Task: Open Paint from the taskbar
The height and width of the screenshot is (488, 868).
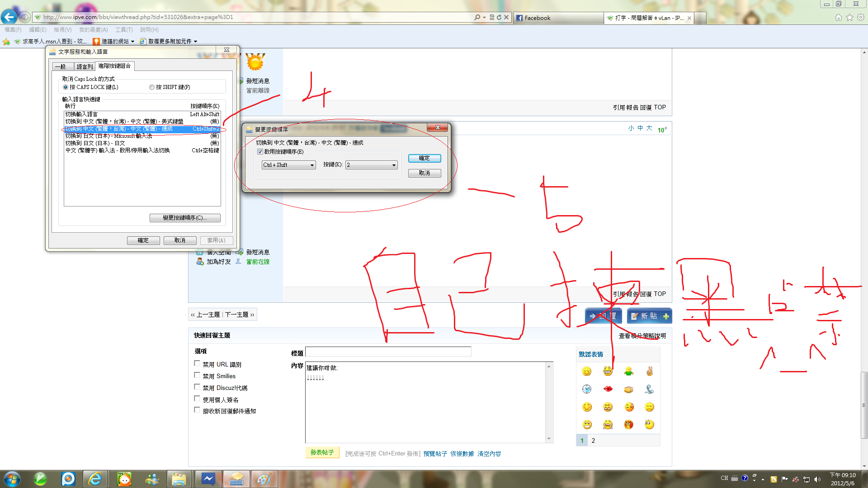Action: coord(264,479)
